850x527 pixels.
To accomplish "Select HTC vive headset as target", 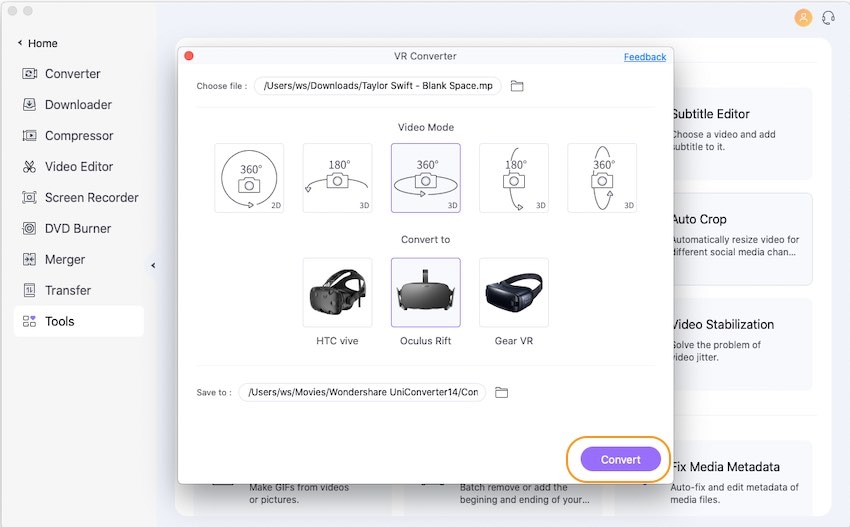I will (337, 292).
